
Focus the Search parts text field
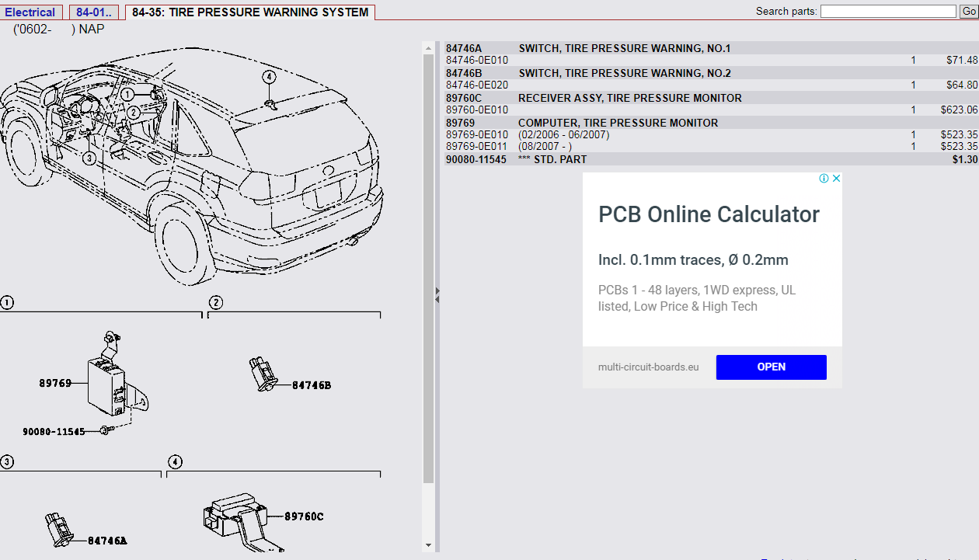pyautogui.click(x=887, y=12)
